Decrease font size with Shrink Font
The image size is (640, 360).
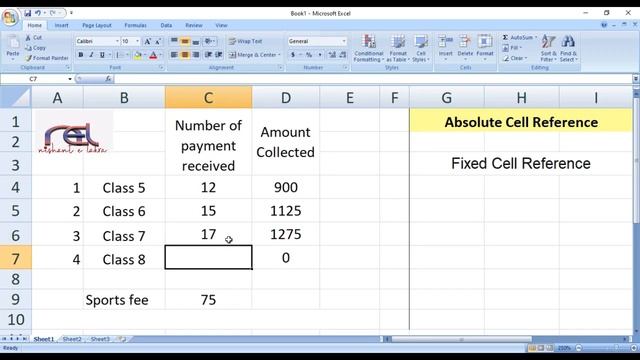[x=158, y=41]
